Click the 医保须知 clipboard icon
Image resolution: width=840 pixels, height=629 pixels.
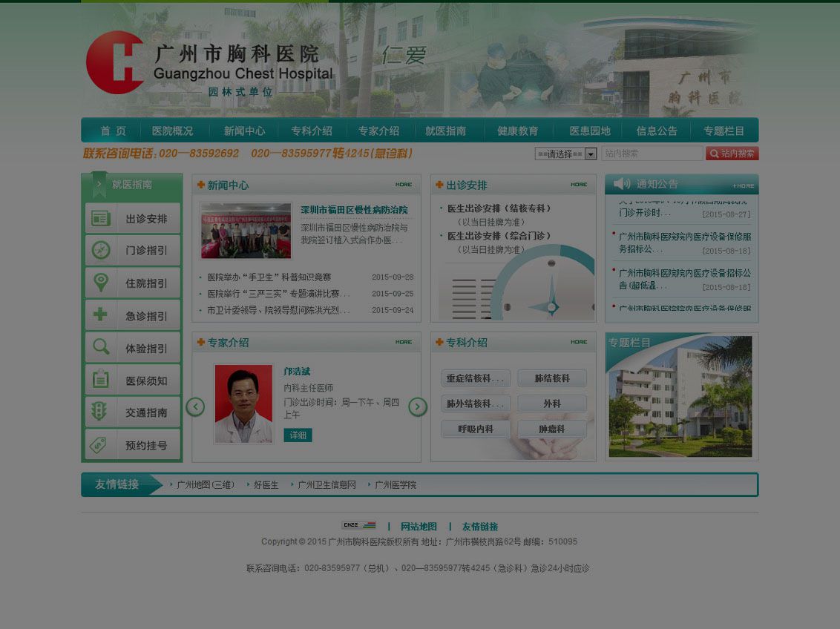click(101, 380)
